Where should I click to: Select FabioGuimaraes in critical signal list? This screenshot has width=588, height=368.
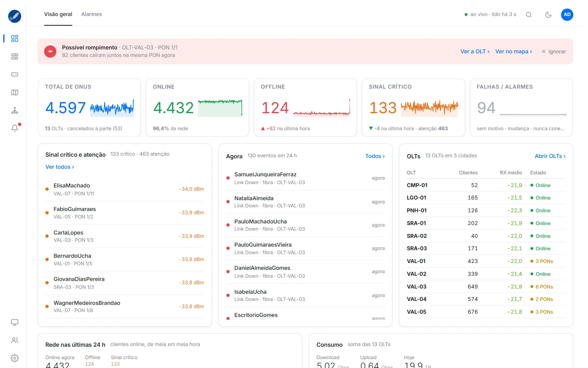tap(125, 213)
